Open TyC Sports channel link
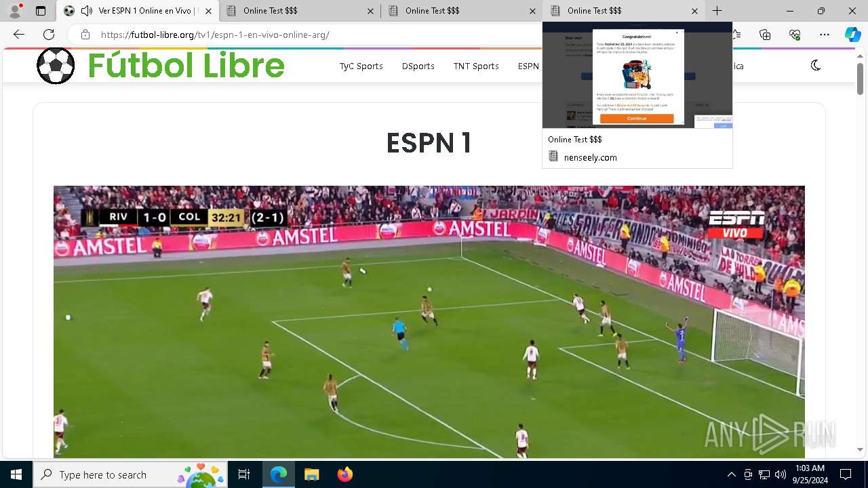The image size is (868, 488). 361,66
